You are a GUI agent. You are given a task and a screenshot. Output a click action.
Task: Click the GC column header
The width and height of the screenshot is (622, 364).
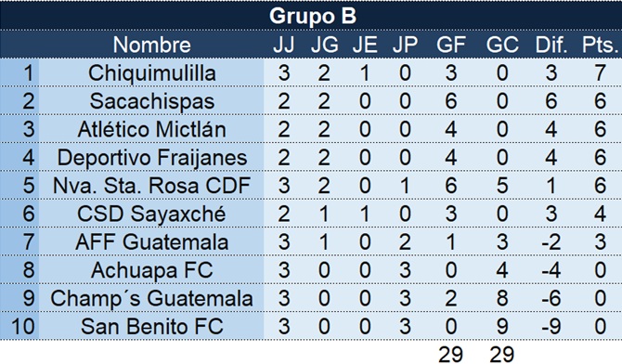[502, 45]
